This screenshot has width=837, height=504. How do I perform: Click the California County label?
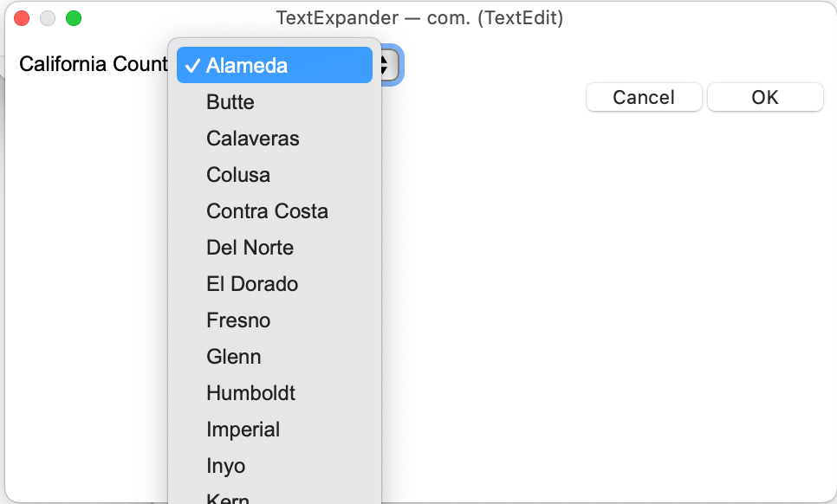tap(93, 65)
